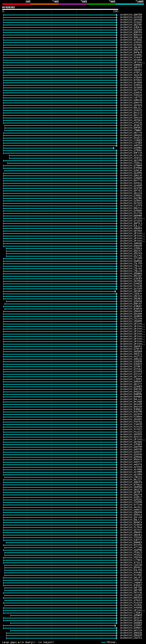Click hit label UniRef100_Q0Q5B2

(x=131, y=148)
